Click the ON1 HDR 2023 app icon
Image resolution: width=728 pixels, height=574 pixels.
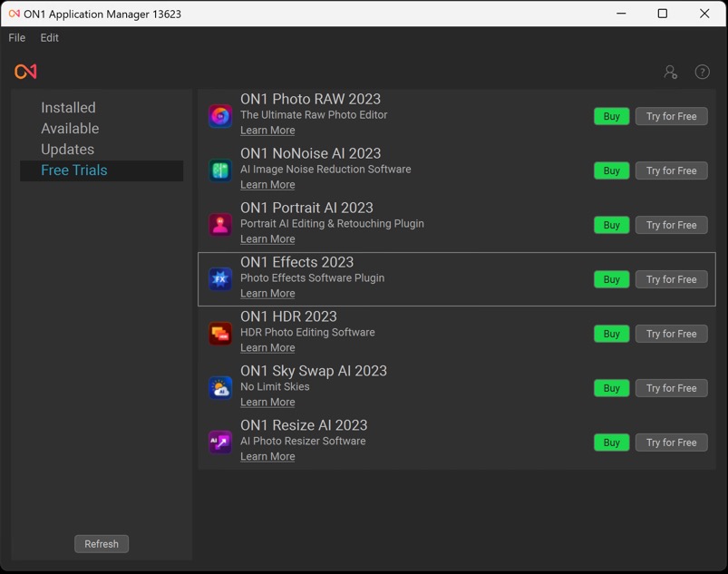coord(220,334)
